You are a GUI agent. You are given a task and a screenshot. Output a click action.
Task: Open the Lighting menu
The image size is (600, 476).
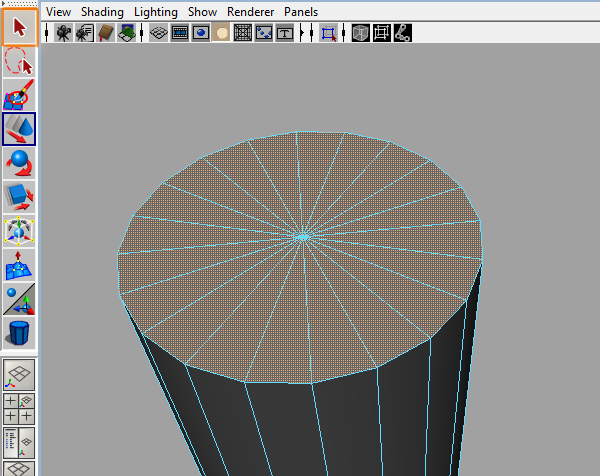point(156,12)
